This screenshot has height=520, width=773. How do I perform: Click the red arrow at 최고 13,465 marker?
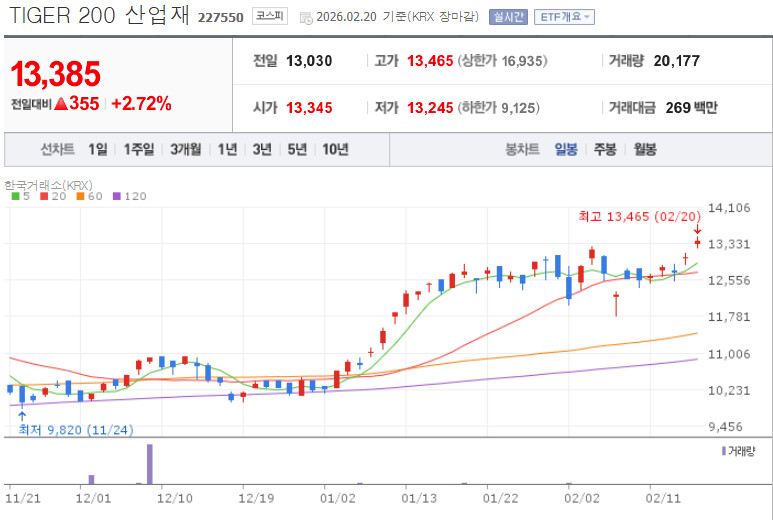click(697, 231)
